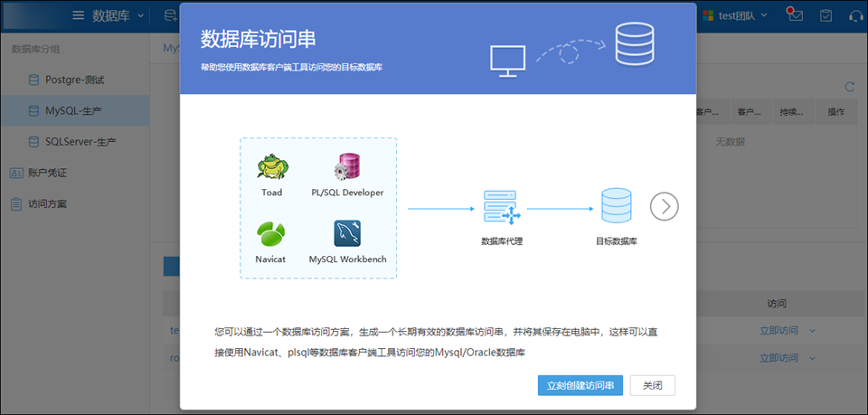Click the MySQL Workbench label

pyautogui.click(x=347, y=259)
